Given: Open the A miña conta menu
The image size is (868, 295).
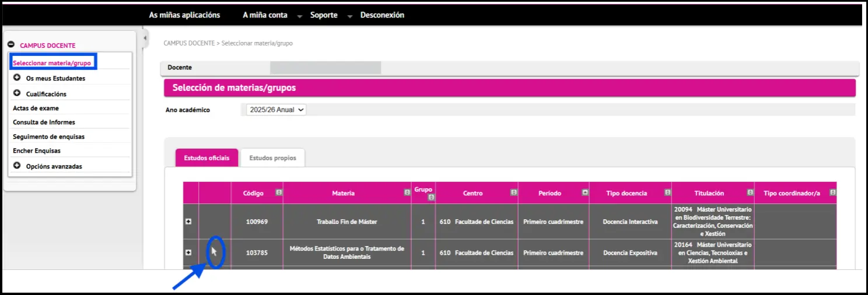Looking at the screenshot, I should point(265,15).
